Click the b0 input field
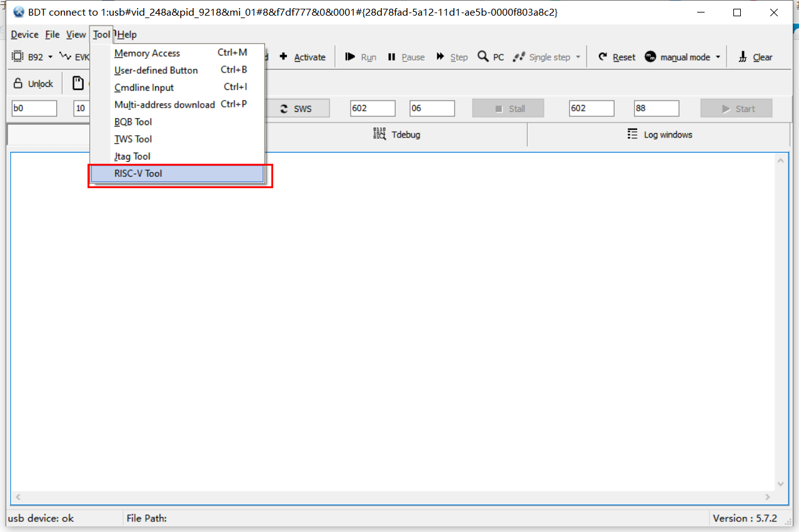799x532 pixels. [34, 109]
